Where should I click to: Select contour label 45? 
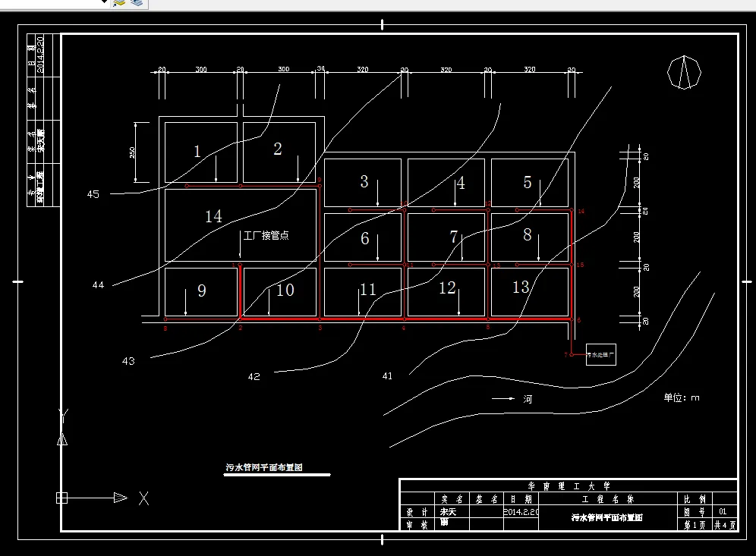pos(93,194)
